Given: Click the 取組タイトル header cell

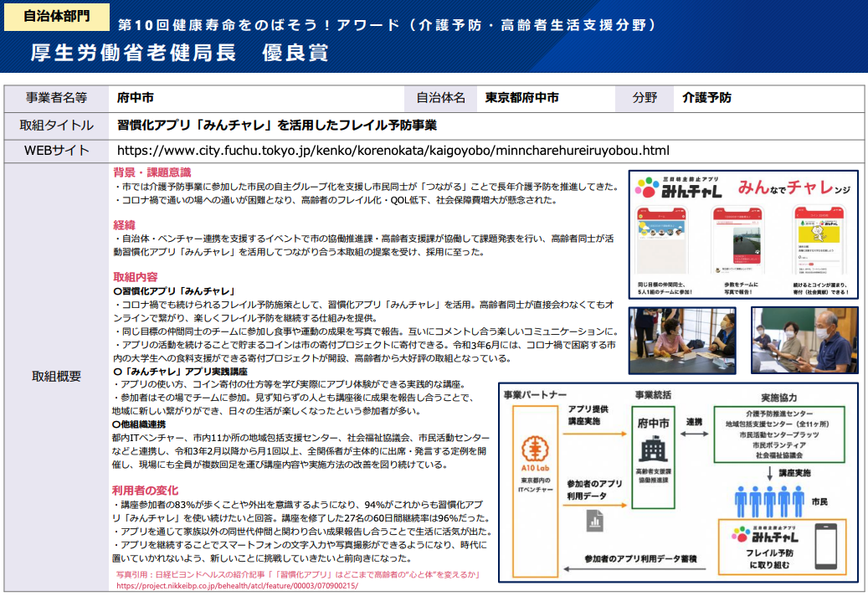Looking at the screenshot, I should [56, 126].
